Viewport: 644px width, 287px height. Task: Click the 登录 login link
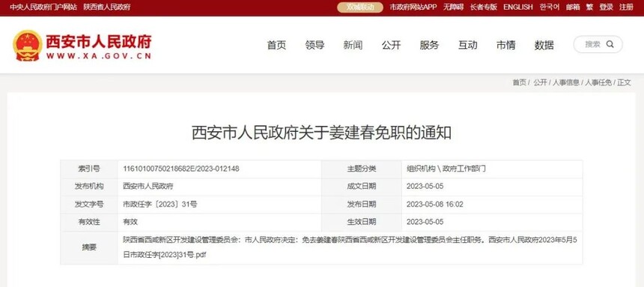pos(607,7)
